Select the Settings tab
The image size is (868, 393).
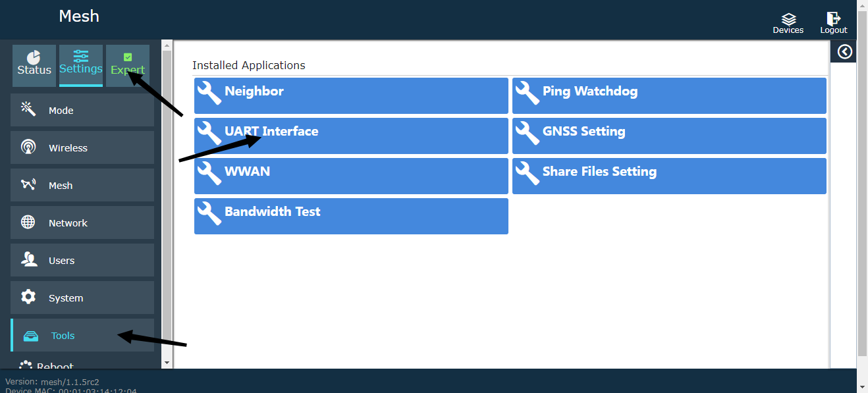click(x=81, y=65)
